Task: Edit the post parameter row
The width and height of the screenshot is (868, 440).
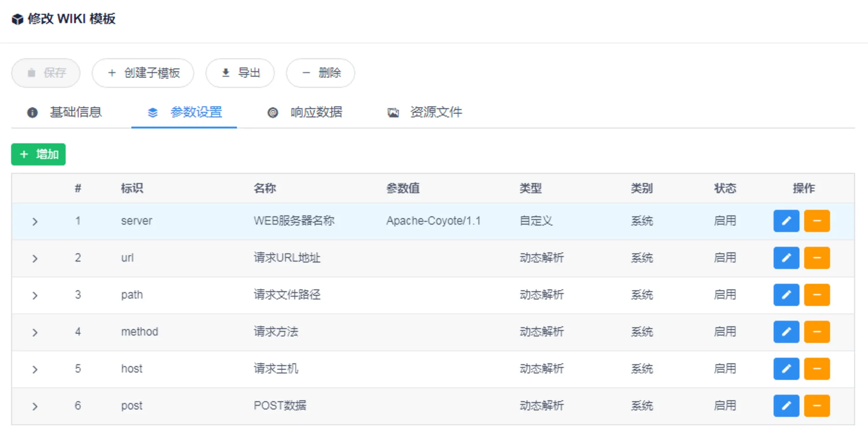Action: coord(786,406)
